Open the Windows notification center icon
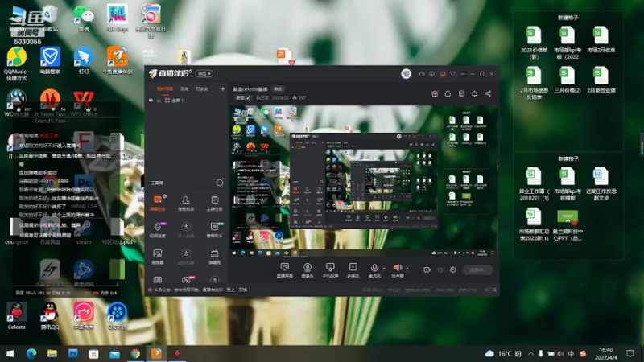Screen dimensions: 644x362 pos(630,353)
